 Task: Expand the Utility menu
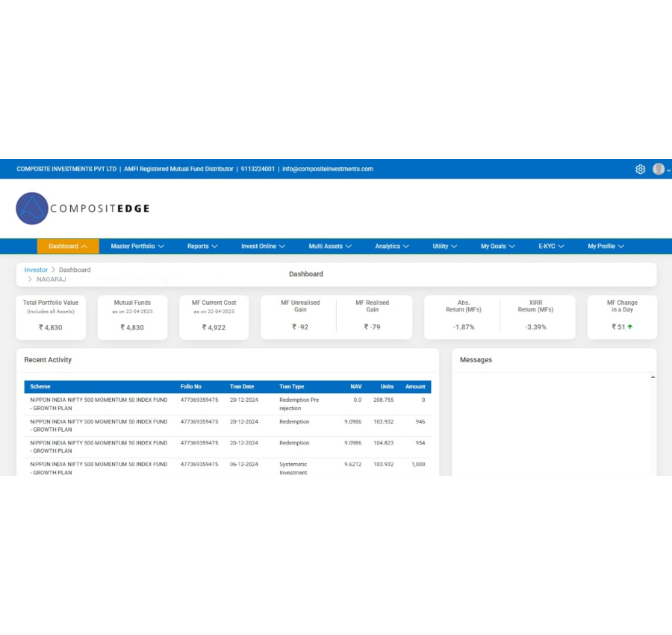[444, 247]
